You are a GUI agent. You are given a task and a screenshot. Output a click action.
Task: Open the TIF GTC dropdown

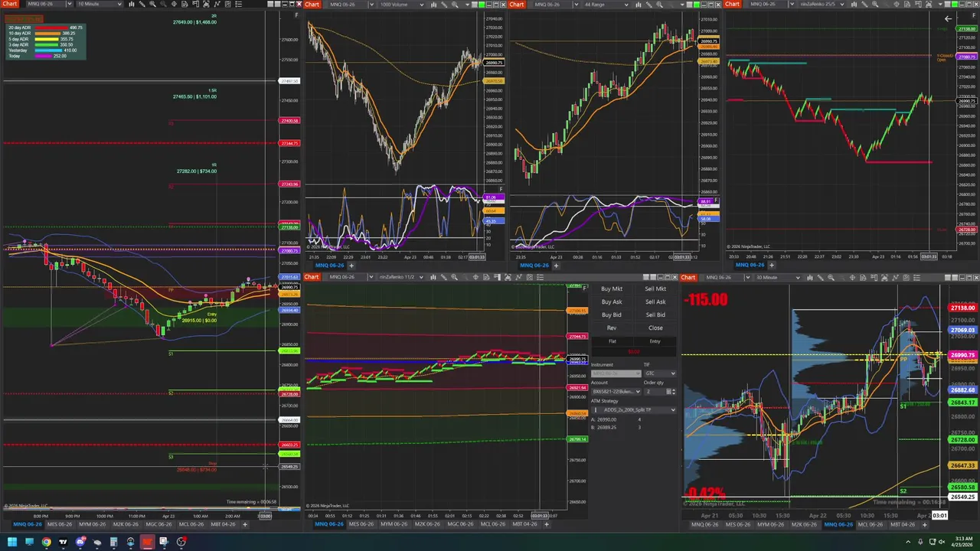(x=660, y=373)
